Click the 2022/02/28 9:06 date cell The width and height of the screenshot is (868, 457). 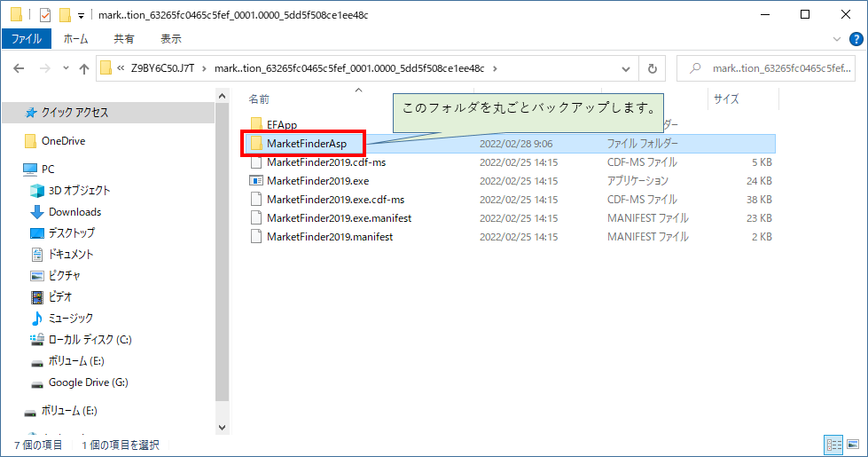(x=516, y=144)
